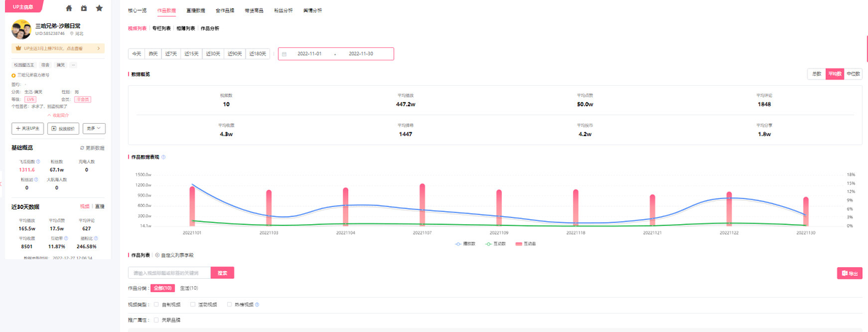This screenshot has width=868, height=332.
Task: Click the crown icon in ranking banner
Action: tap(18, 49)
